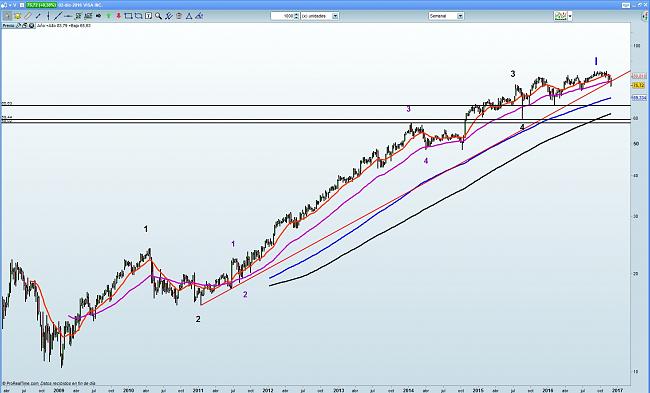
Task: Select the text annotation T tool
Action: pos(148,16)
